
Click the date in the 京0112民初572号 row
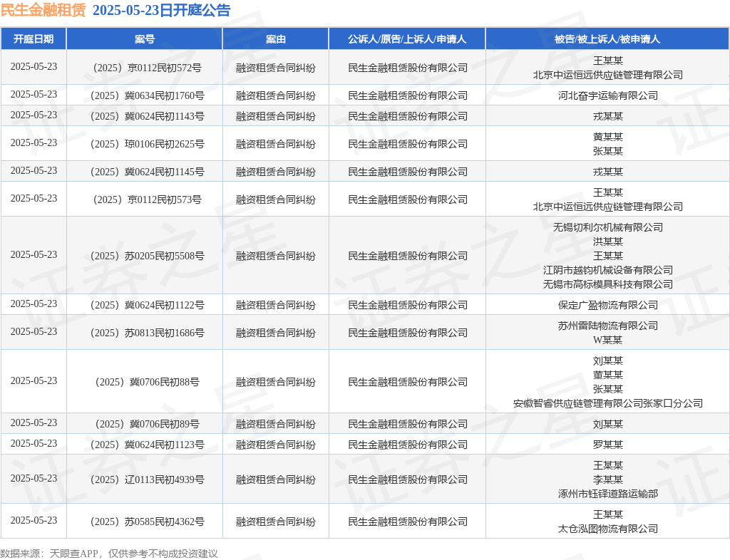tap(34, 67)
